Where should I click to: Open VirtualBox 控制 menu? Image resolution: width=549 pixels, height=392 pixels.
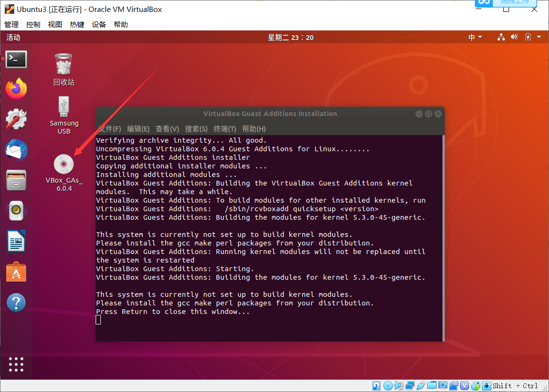point(33,25)
